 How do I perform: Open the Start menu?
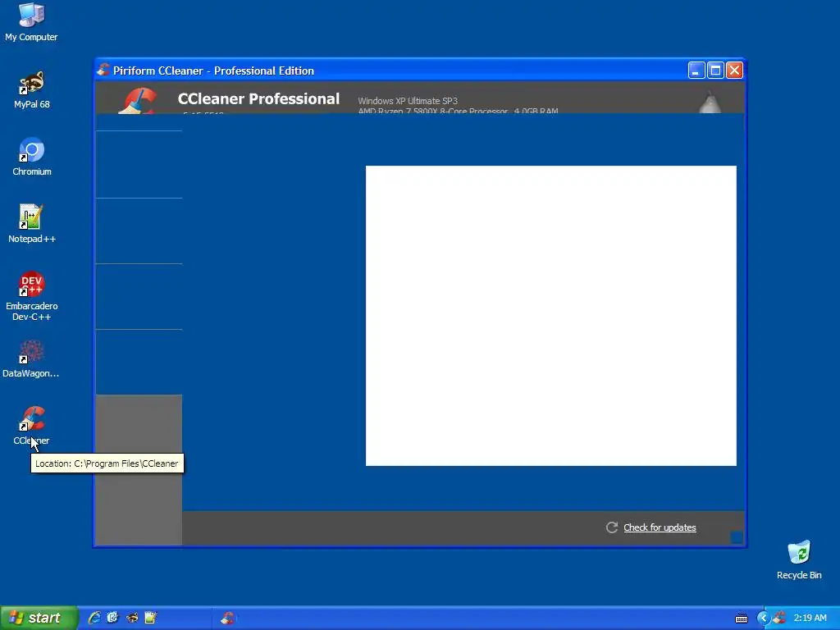click(39, 618)
